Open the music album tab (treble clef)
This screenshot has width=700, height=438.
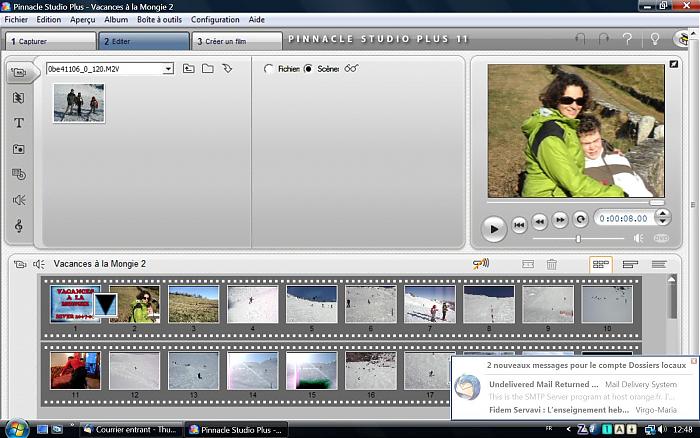19,226
